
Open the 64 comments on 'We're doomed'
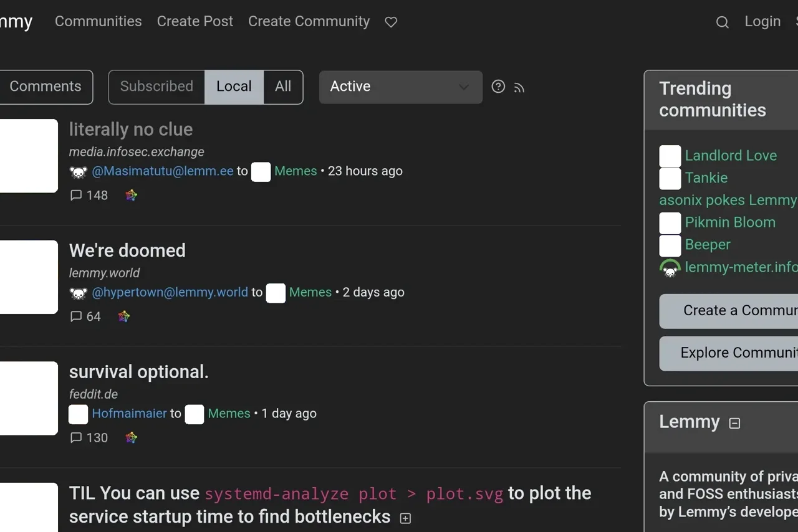85,316
